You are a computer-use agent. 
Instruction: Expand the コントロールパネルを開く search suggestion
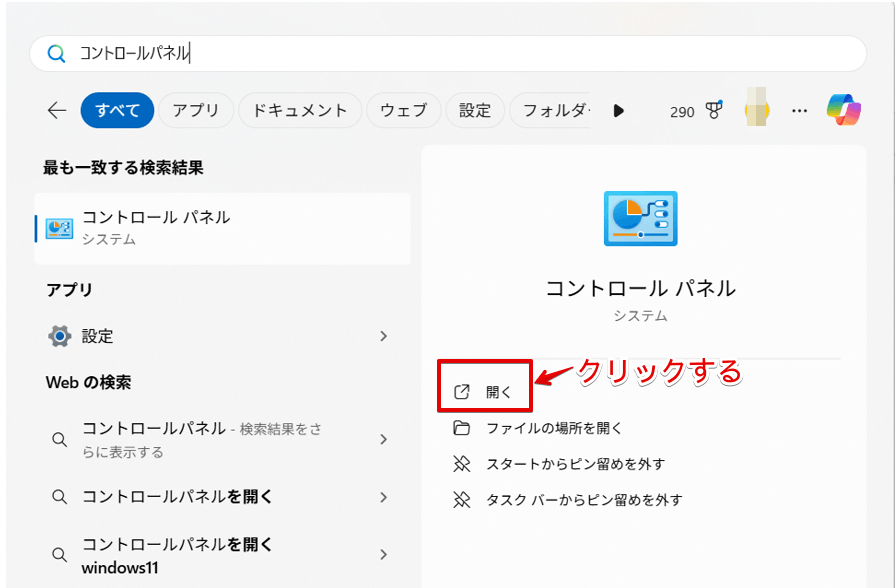coord(383,496)
